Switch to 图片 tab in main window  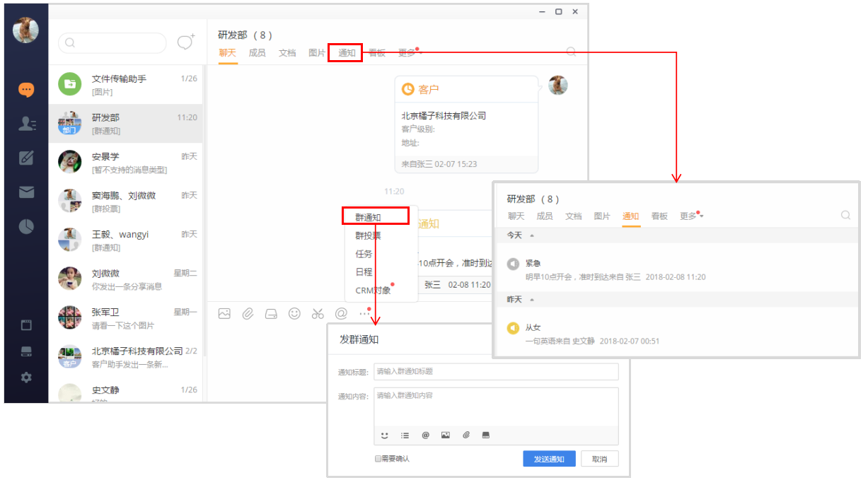[x=317, y=53]
